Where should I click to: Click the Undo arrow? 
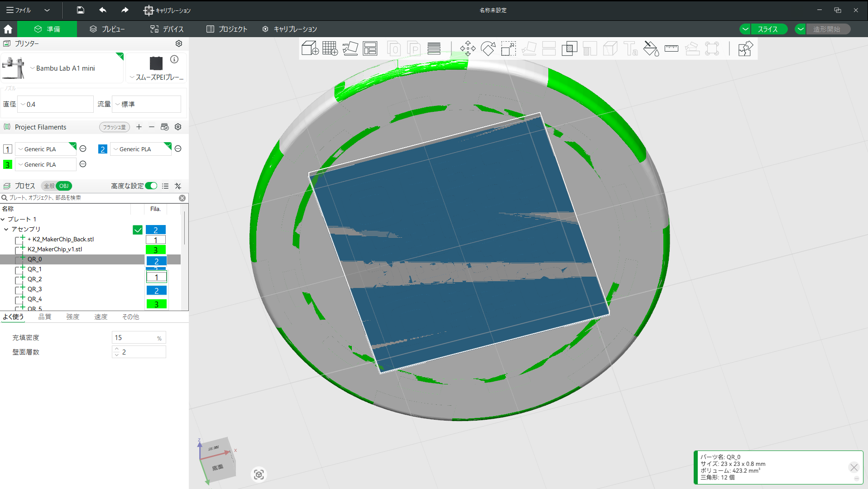click(x=103, y=10)
